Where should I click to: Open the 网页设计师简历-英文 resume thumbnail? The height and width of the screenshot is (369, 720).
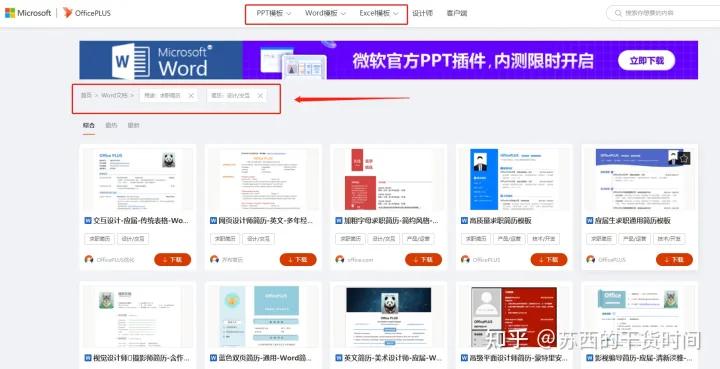pyautogui.click(x=263, y=179)
